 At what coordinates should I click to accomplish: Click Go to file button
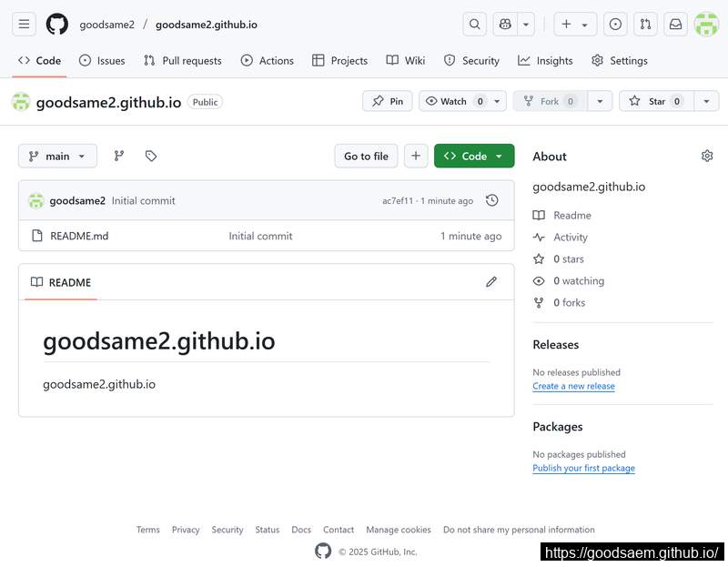pyautogui.click(x=367, y=156)
